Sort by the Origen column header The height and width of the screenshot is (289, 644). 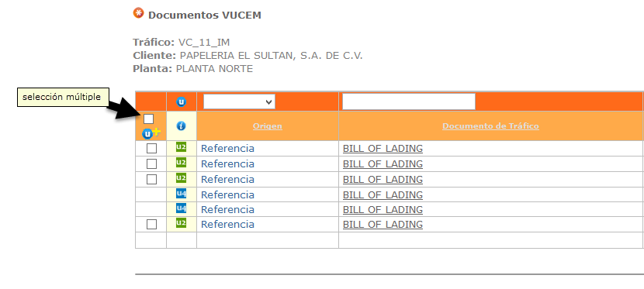pyautogui.click(x=268, y=126)
